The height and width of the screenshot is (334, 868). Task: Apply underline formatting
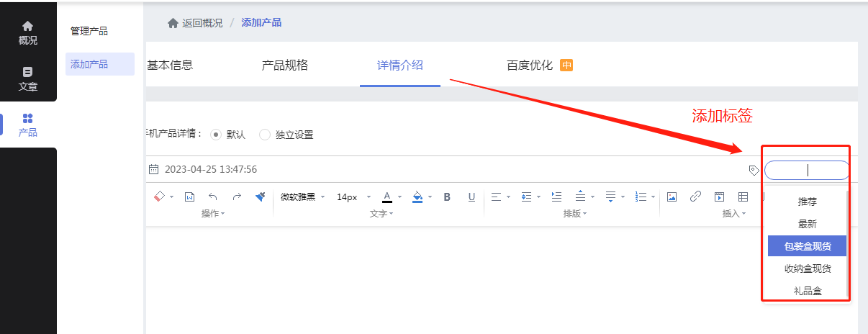click(471, 197)
